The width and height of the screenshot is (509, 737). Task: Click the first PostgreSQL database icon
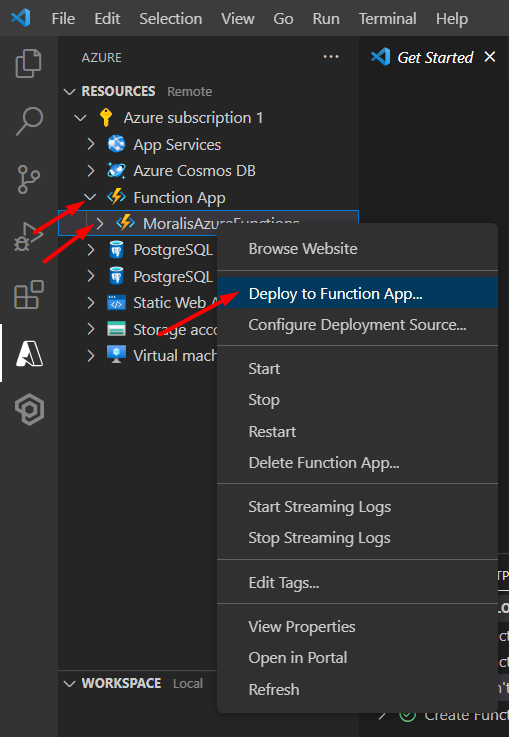click(x=116, y=250)
